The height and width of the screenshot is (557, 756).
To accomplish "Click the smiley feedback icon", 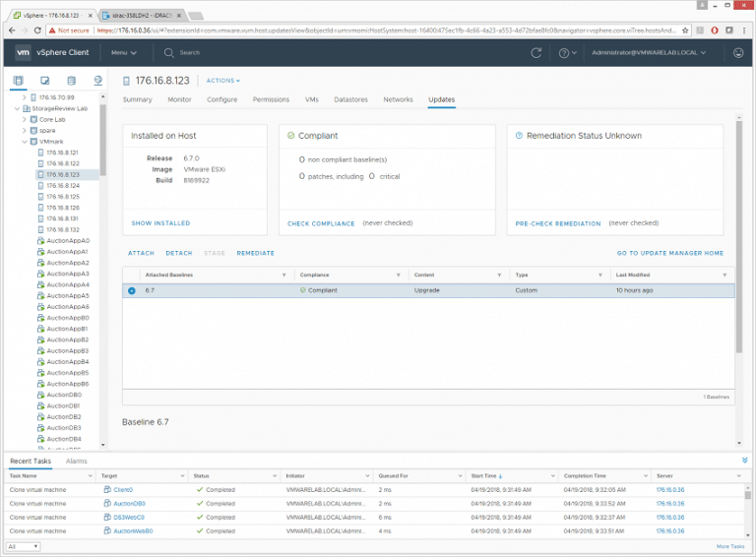I will coord(738,53).
